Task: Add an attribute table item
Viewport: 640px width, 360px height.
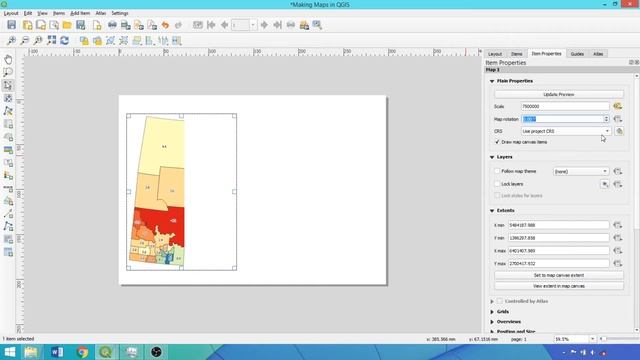Action: [8, 253]
